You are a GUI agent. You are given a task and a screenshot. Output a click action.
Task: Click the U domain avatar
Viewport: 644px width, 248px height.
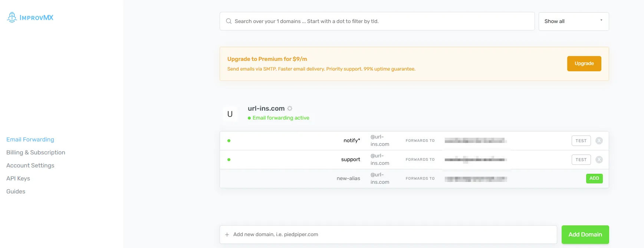click(x=230, y=114)
